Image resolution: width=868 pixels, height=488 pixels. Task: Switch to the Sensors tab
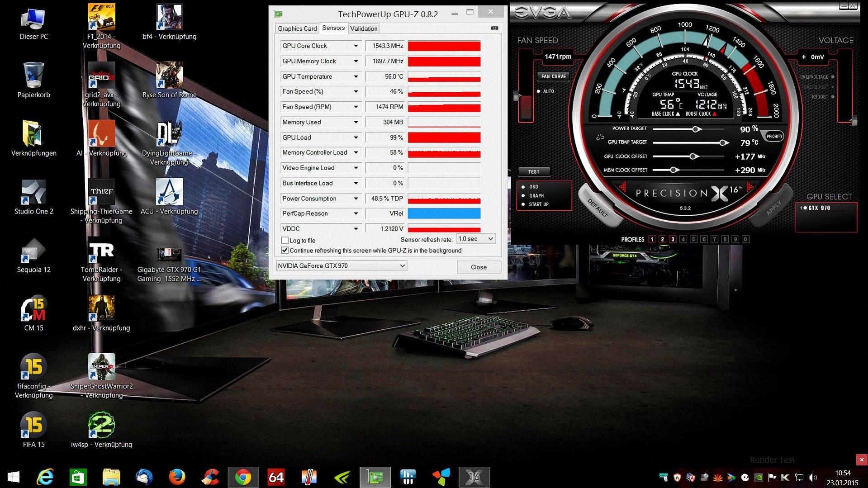(x=333, y=28)
